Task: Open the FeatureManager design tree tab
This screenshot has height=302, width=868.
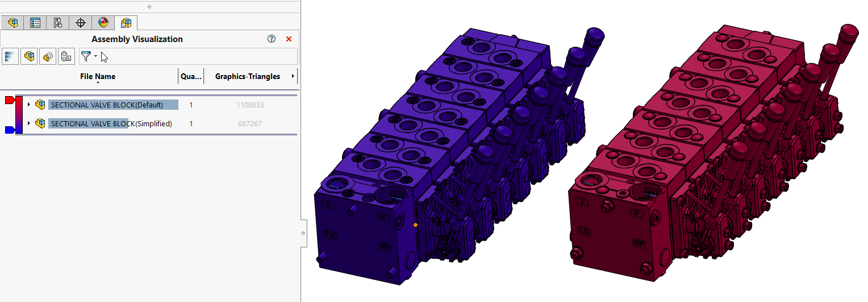Action: [12, 23]
